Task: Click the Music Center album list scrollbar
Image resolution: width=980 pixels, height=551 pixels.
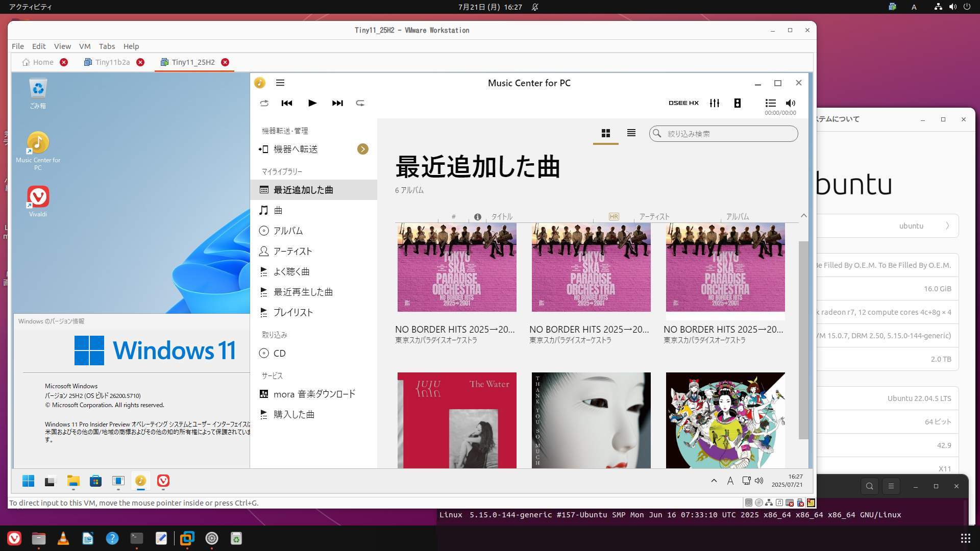Action: click(x=803, y=340)
